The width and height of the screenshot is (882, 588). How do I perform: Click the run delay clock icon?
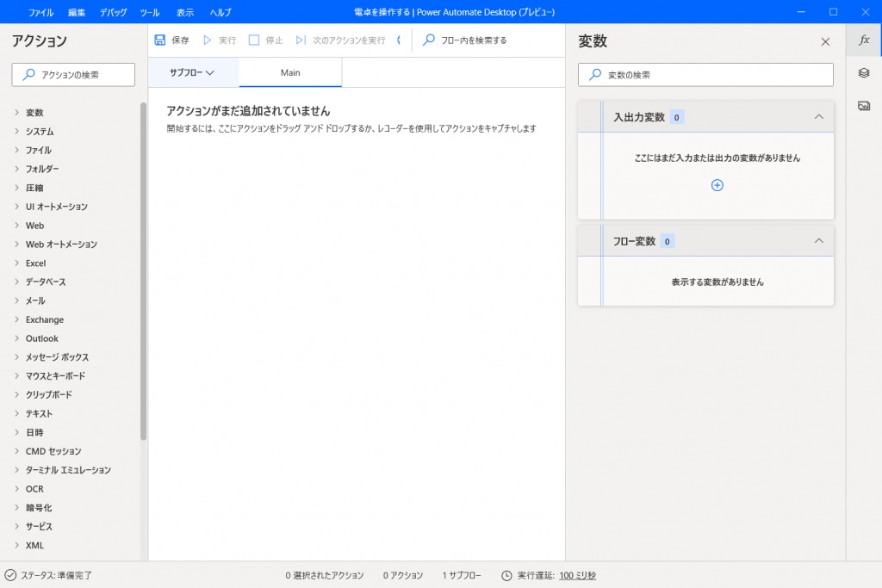(506, 575)
